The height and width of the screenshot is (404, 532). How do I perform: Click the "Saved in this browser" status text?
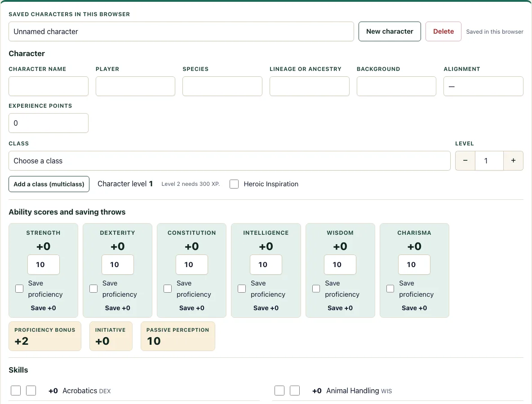tap(495, 31)
